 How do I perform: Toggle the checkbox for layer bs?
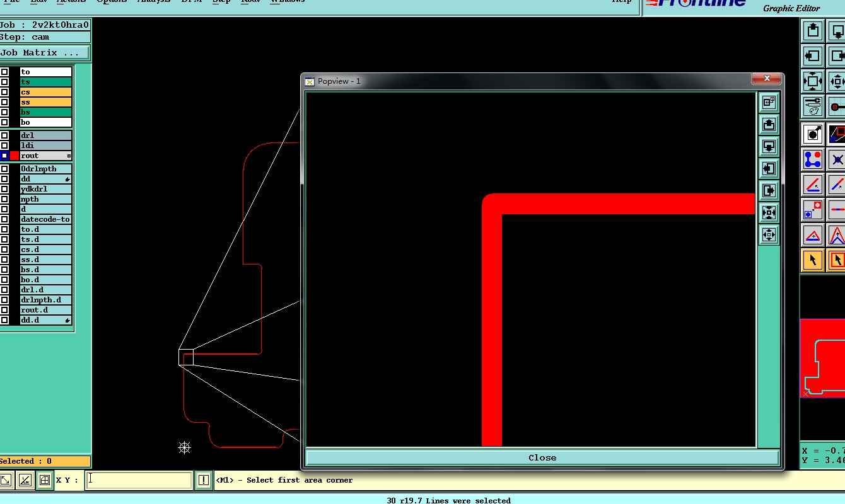[4, 112]
